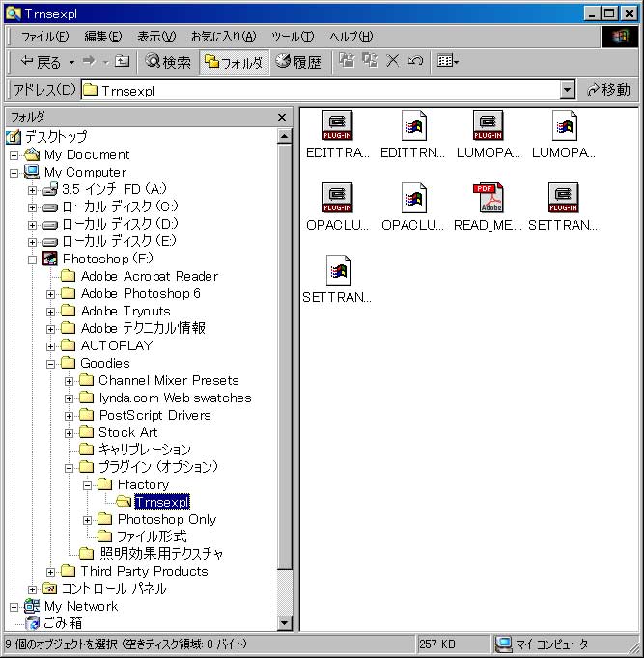
Task: Go up one folder level icon
Action: tap(123, 62)
